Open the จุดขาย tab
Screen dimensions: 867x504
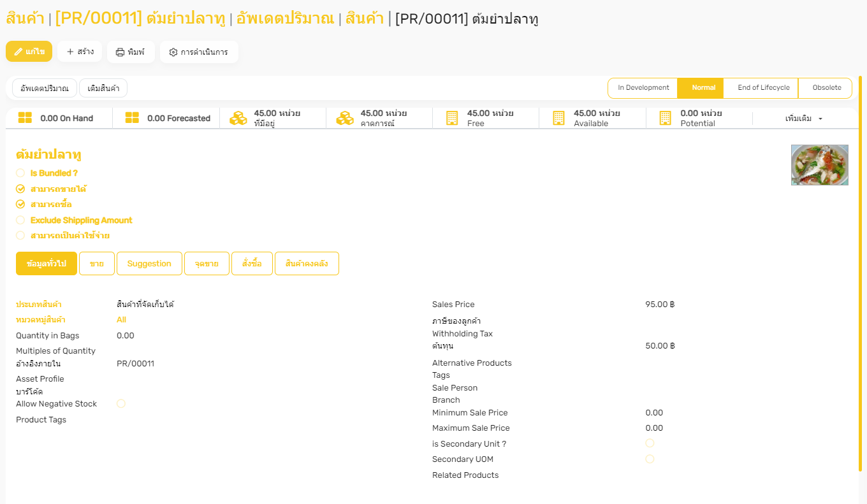click(207, 263)
